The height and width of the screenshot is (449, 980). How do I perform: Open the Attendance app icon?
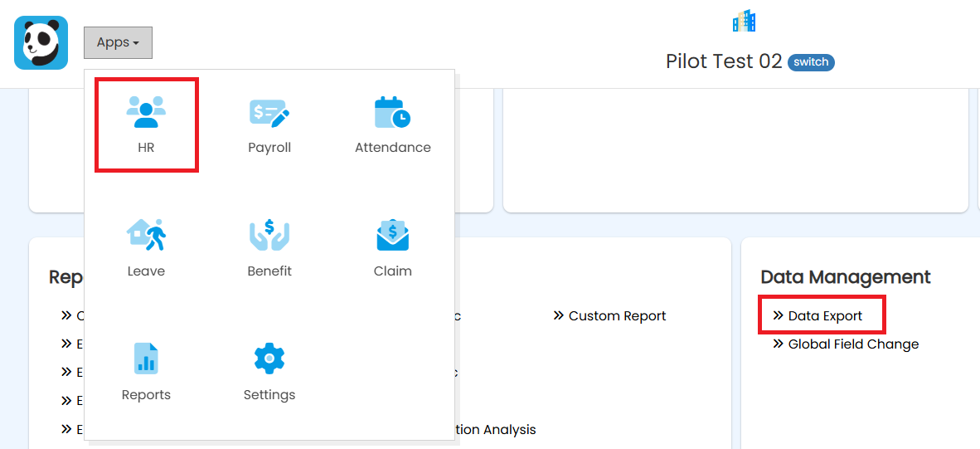(392, 112)
